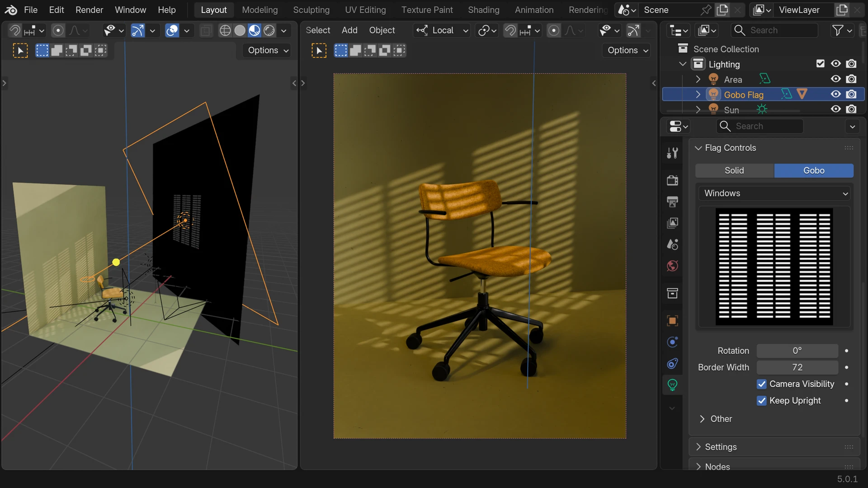
Task: Click the outliner search field
Action: [x=774, y=30]
